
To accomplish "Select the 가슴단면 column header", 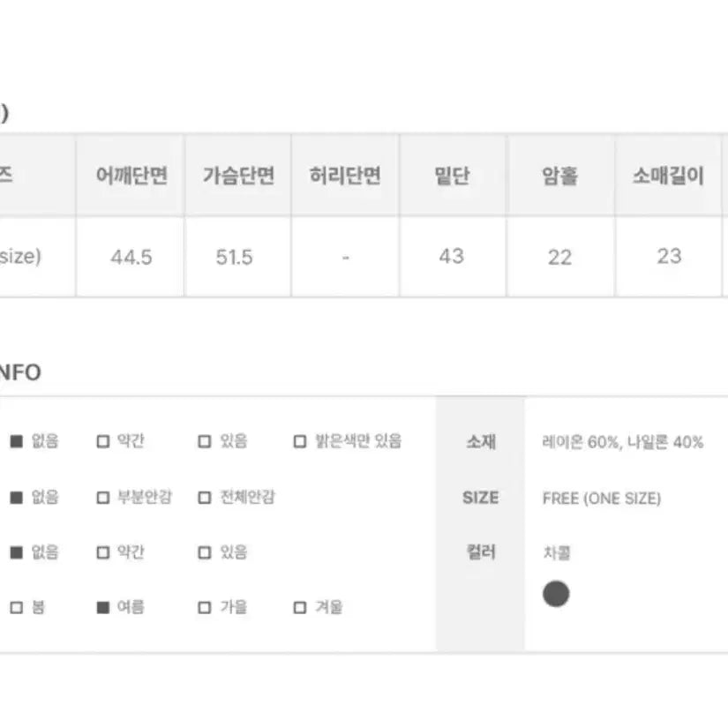I will coord(238,176).
